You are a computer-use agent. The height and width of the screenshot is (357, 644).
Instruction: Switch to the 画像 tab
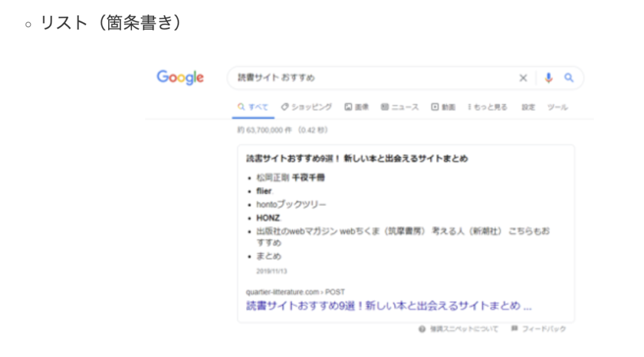(x=357, y=107)
